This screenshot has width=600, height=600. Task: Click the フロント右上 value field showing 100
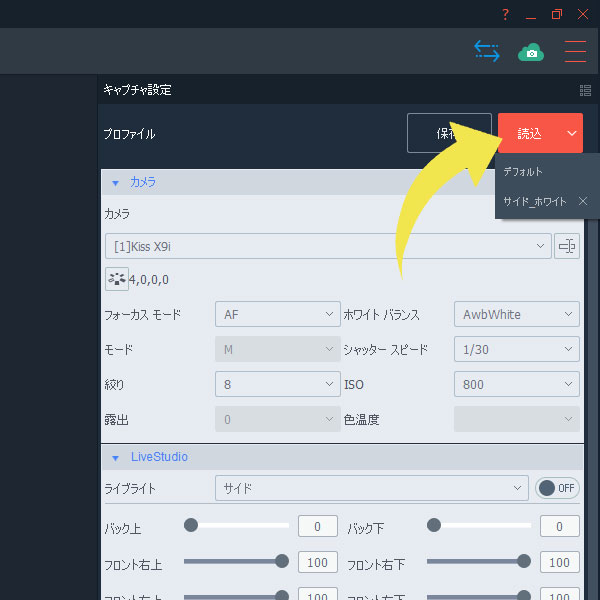(317, 563)
